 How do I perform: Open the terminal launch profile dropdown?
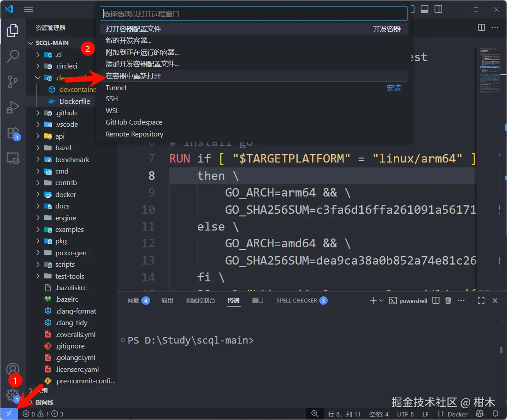tap(381, 301)
